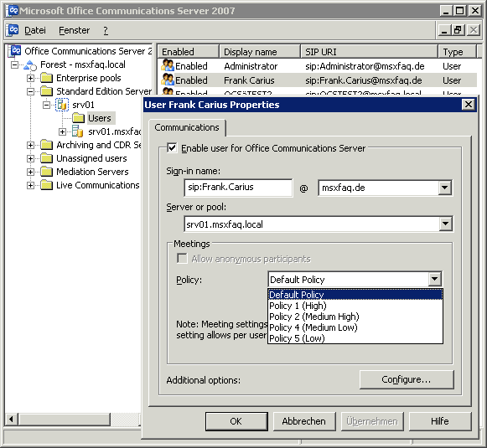Expand the srv01.msxfaq server node
487x448 pixels.
(62, 131)
